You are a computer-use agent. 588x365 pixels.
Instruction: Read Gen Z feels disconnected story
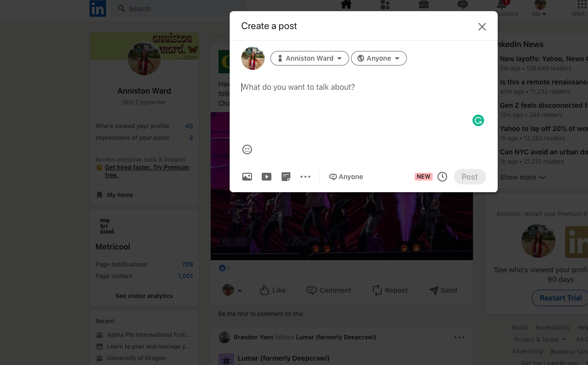pos(544,105)
